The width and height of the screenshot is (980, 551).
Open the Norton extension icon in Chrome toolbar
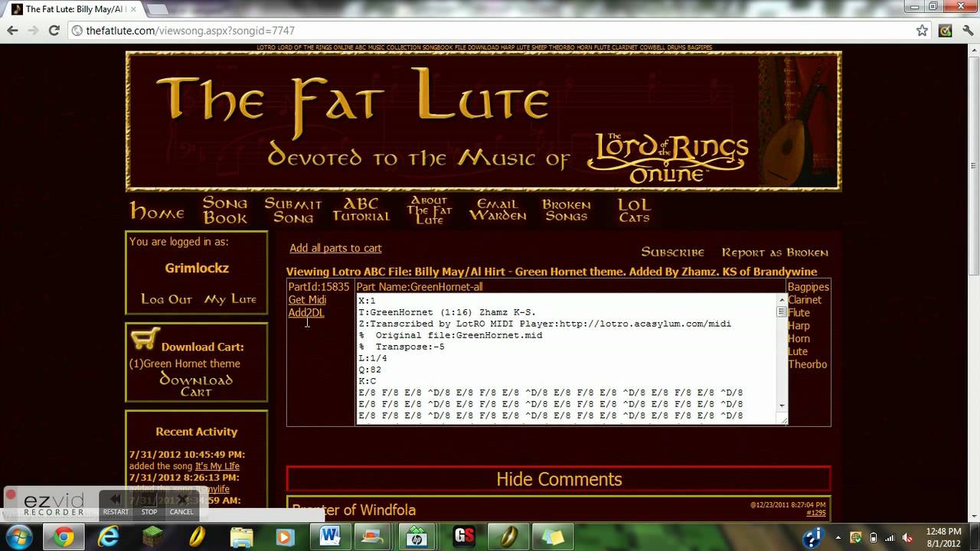pyautogui.click(x=945, y=31)
